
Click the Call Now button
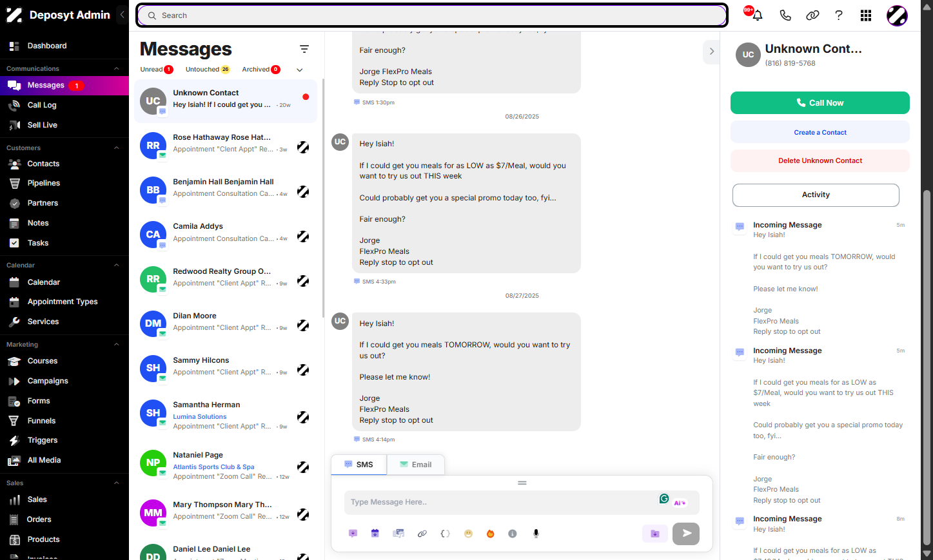[x=820, y=102]
